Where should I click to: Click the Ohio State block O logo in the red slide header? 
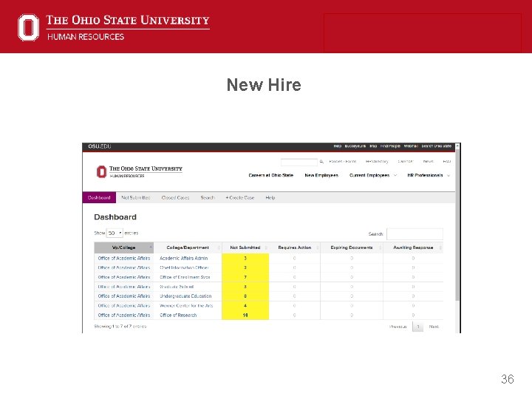pos(29,27)
